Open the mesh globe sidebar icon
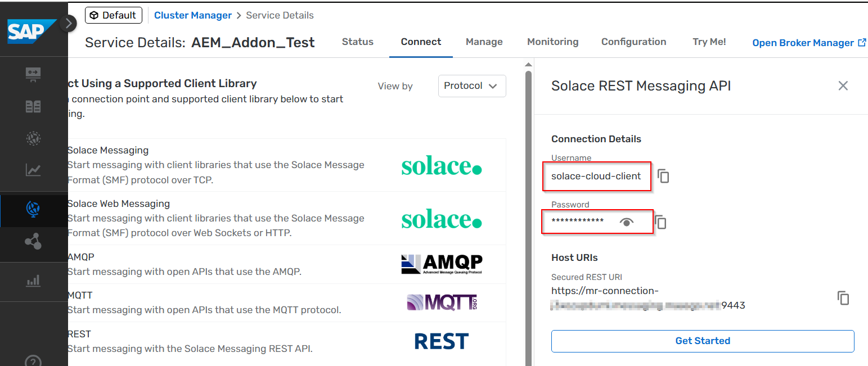868x366 pixels. pos(33,138)
